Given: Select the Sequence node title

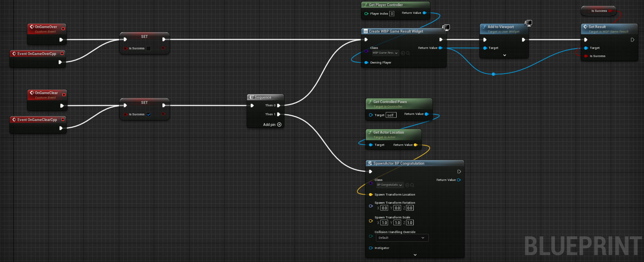Looking at the screenshot, I should [x=263, y=97].
